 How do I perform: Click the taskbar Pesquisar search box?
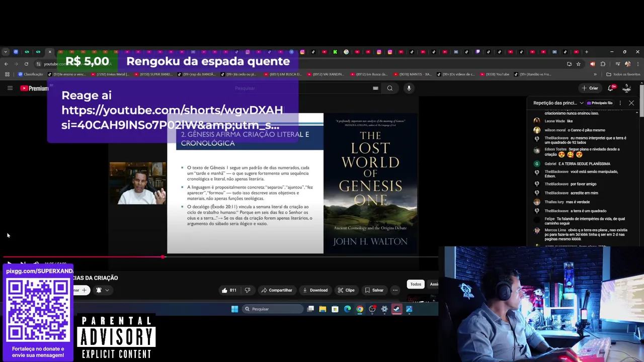pyautogui.click(x=273, y=309)
